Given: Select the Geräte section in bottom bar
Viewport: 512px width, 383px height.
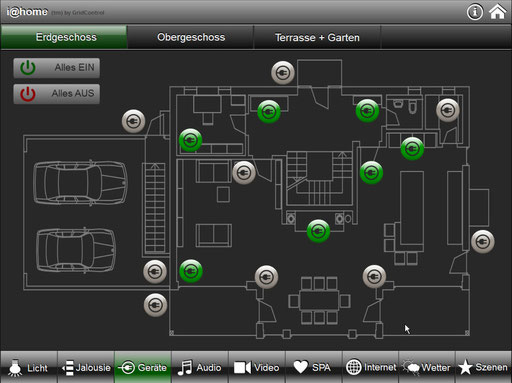Looking at the screenshot, I should pyautogui.click(x=143, y=367).
